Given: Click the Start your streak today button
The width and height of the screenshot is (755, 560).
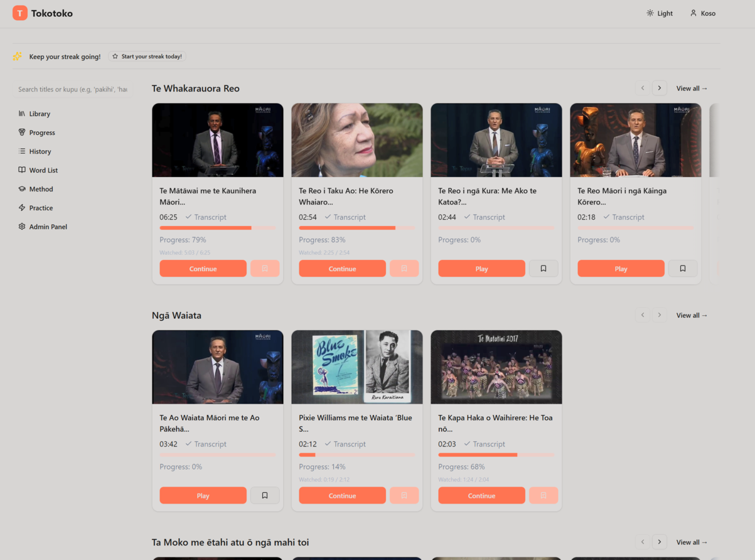Looking at the screenshot, I should tap(147, 57).
